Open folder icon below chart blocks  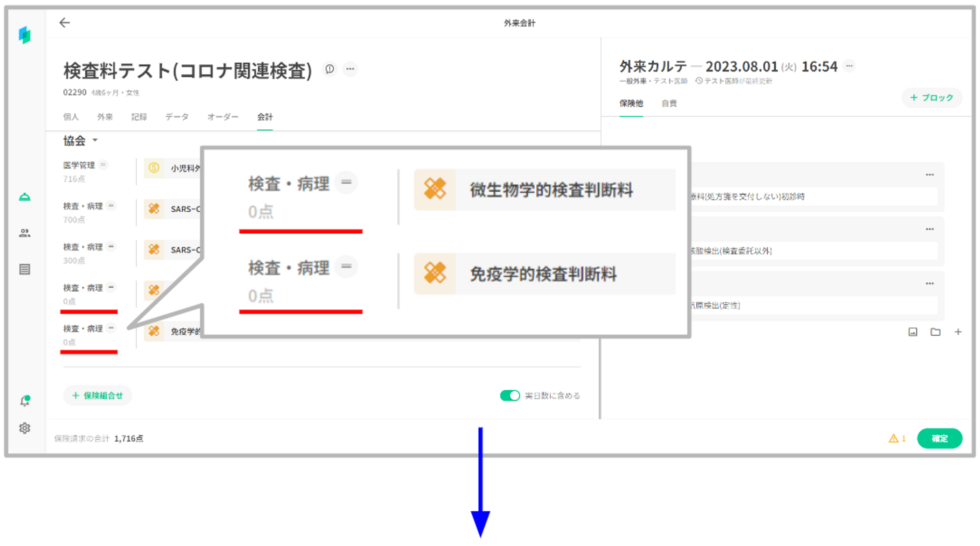tap(935, 332)
